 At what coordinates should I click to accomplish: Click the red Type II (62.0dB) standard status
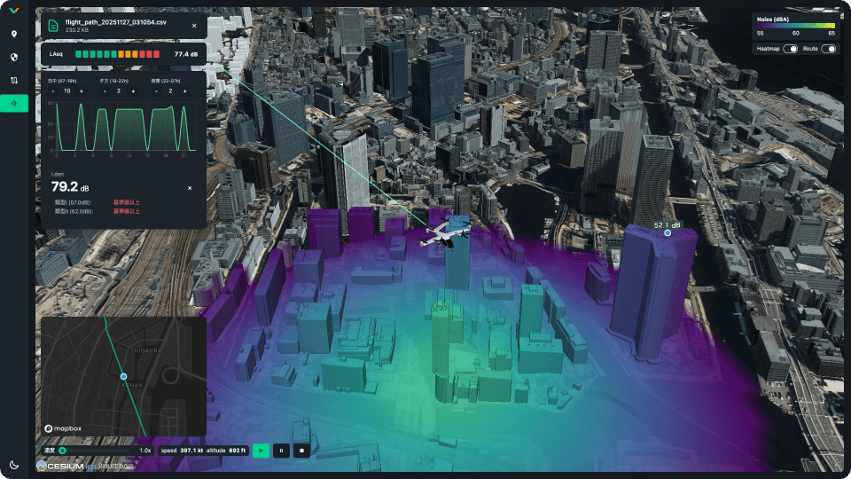tap(126, 211)
